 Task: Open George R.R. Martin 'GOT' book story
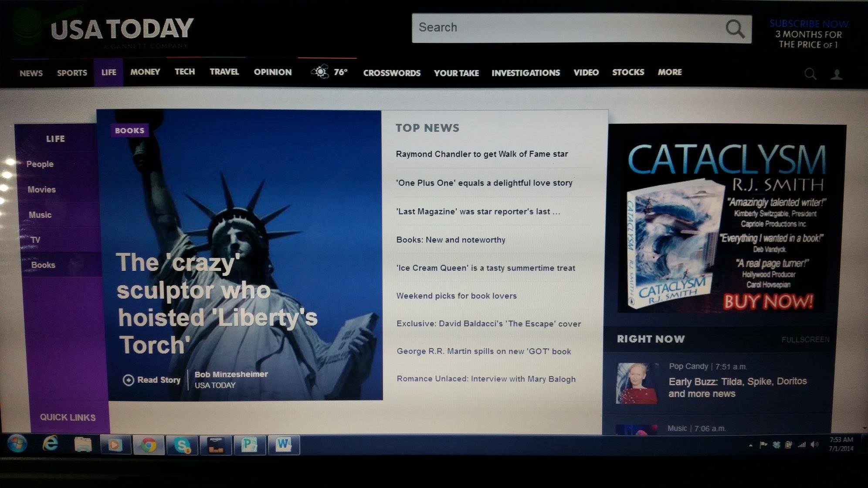pyautogui.click(x=484, y=351)
